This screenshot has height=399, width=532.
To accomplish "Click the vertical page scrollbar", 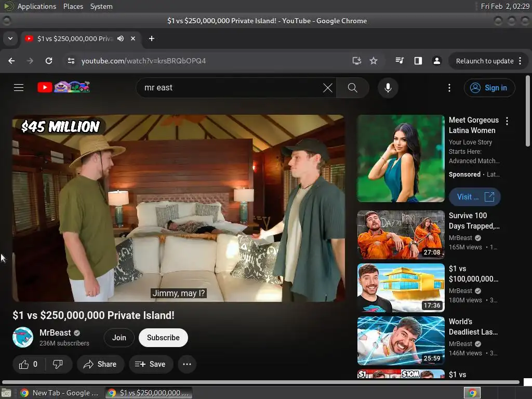I will [x=528, y=111].
